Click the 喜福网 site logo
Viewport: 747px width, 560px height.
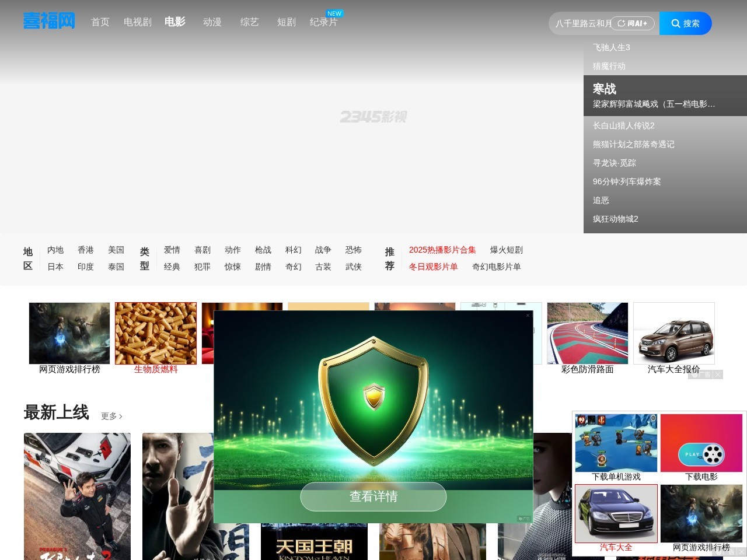point(49,21)
